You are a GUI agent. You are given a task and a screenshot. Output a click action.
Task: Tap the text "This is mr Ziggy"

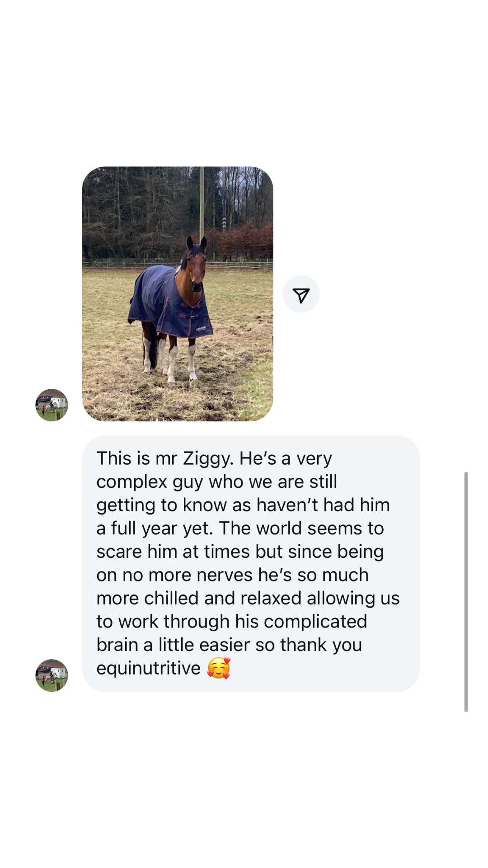[165, 458]
